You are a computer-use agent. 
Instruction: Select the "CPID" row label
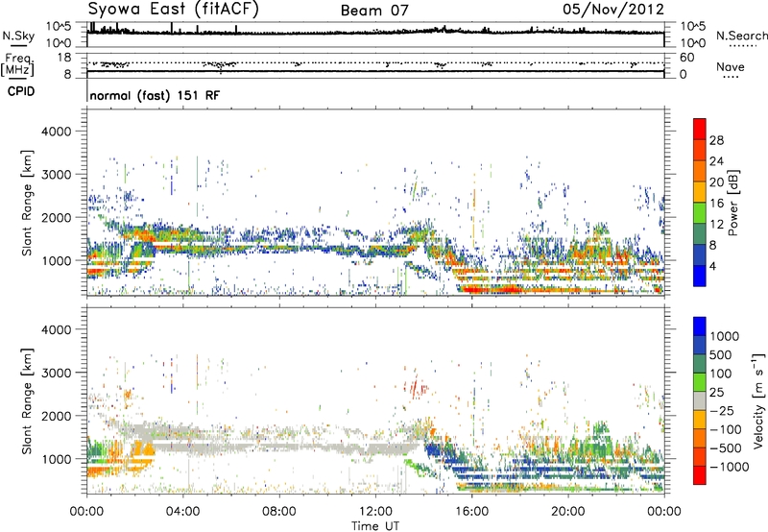21,91
